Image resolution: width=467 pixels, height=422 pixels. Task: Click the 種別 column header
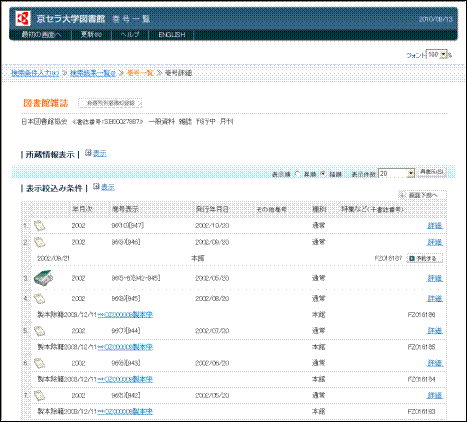pos(319,209)
